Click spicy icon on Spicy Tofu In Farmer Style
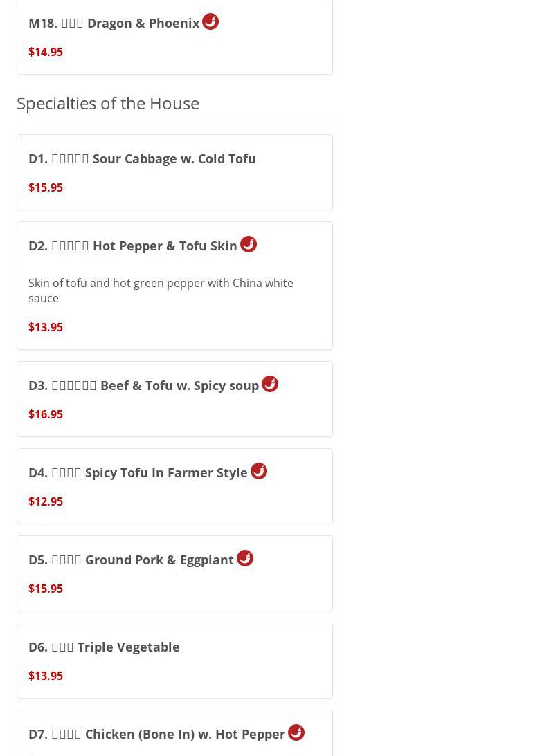The height and width of the screenshot is (756, 533). 259,471
